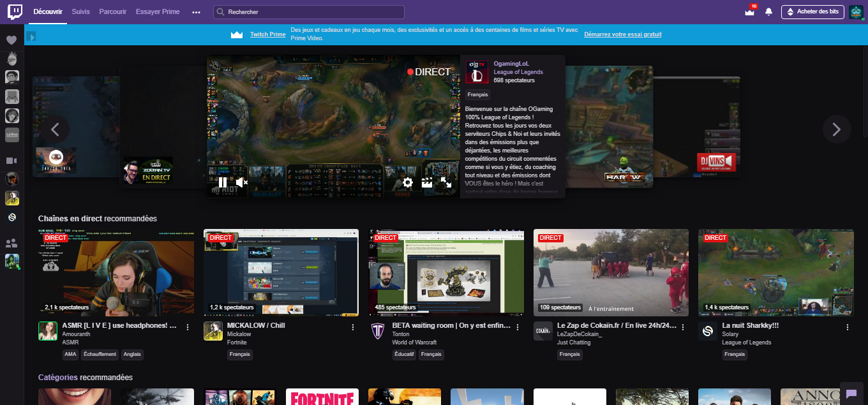Click the AMA tag

(x=70, y=355)
